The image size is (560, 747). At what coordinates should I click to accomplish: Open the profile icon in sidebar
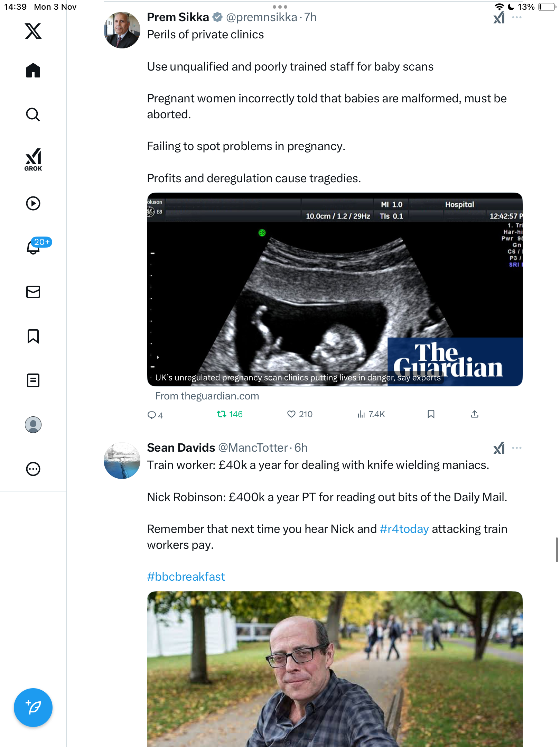[33, 425]
